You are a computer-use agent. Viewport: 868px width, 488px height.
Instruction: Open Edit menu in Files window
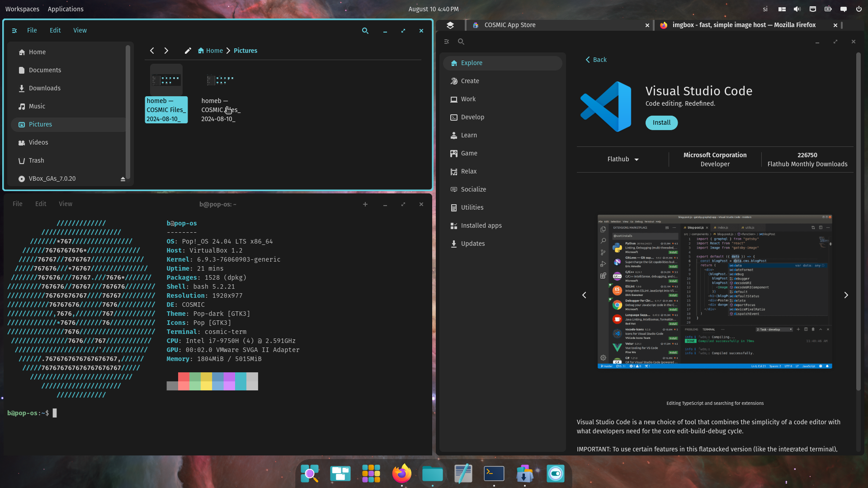pyautogui.click(x=55, y=30)
